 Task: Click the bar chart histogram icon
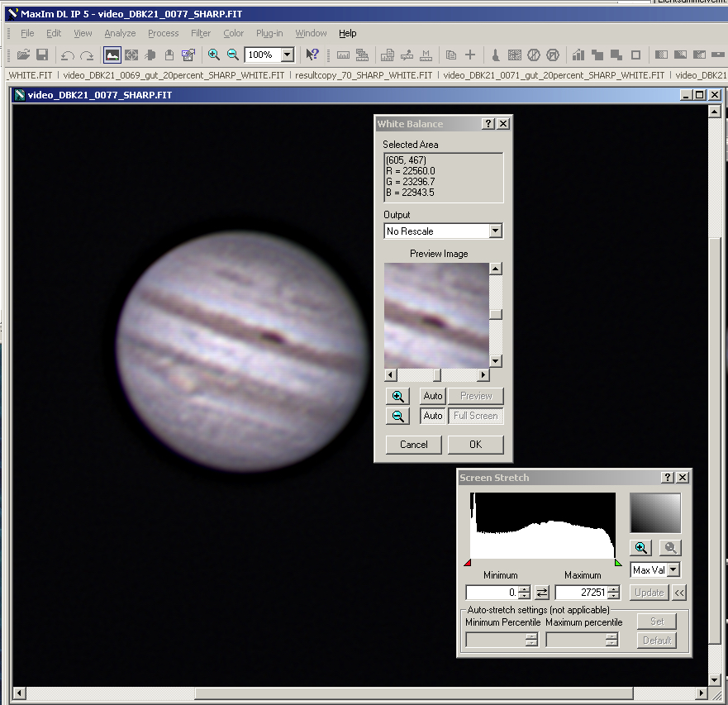[x=578, y=55]
